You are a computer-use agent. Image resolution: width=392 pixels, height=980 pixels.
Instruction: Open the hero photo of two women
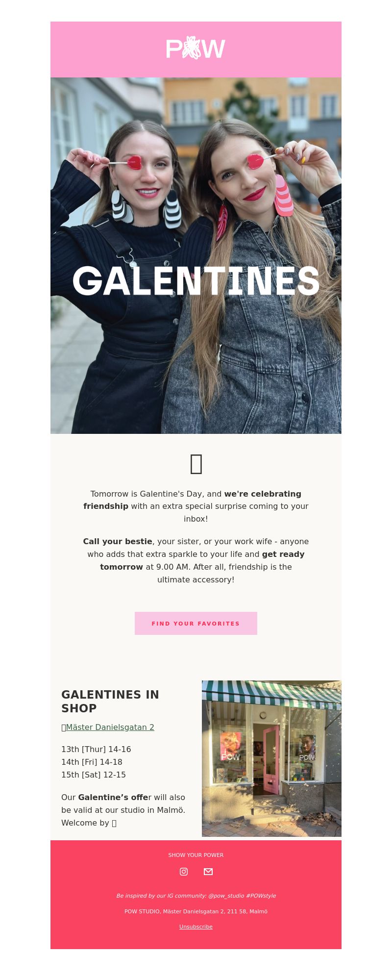click(196, 255)
